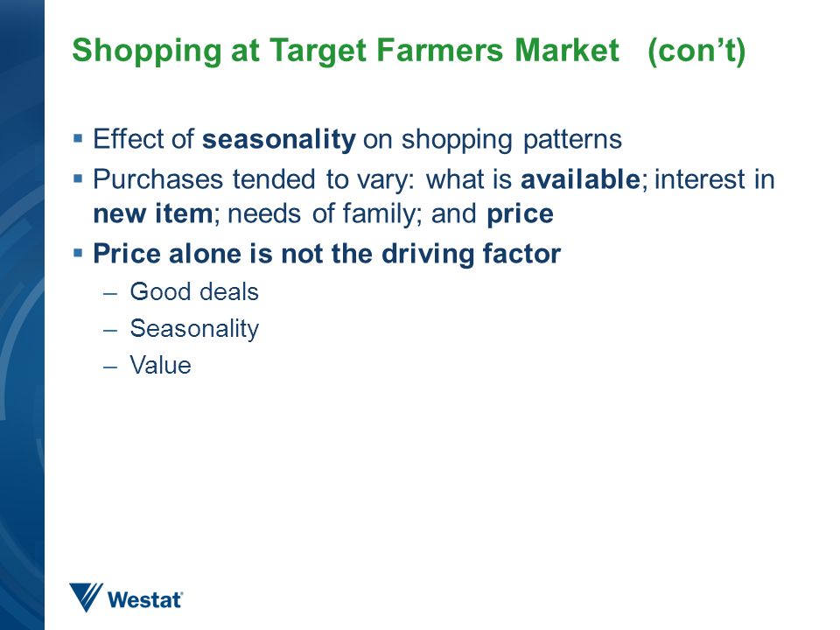Click the second square bullet beside Purchases
Image resolution: width=840 pixels, height=630 pixels.
pos(78,178)
